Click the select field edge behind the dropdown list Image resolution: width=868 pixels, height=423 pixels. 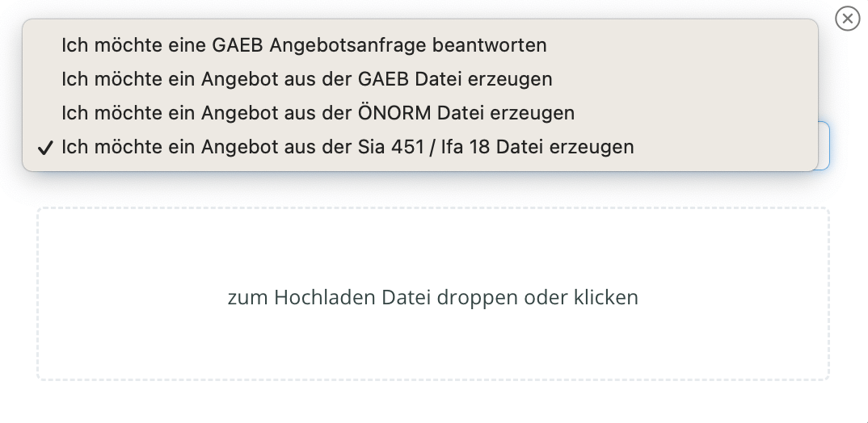[x=824, y=146]
